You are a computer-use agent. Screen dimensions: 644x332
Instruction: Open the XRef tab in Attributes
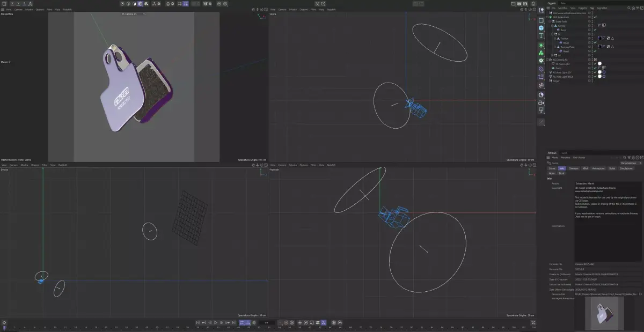(x=586, y=168)
